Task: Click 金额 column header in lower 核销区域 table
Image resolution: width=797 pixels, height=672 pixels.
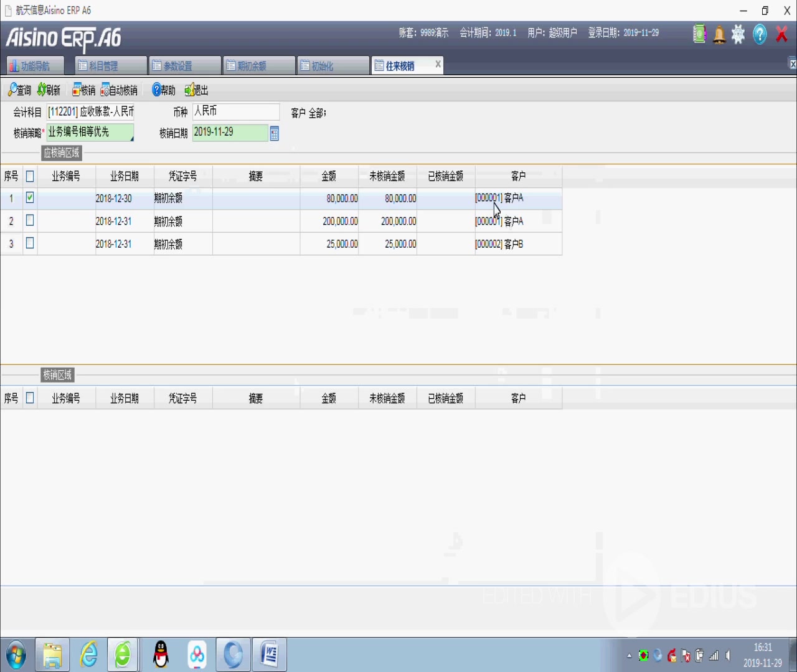Action: coord(329,398)
